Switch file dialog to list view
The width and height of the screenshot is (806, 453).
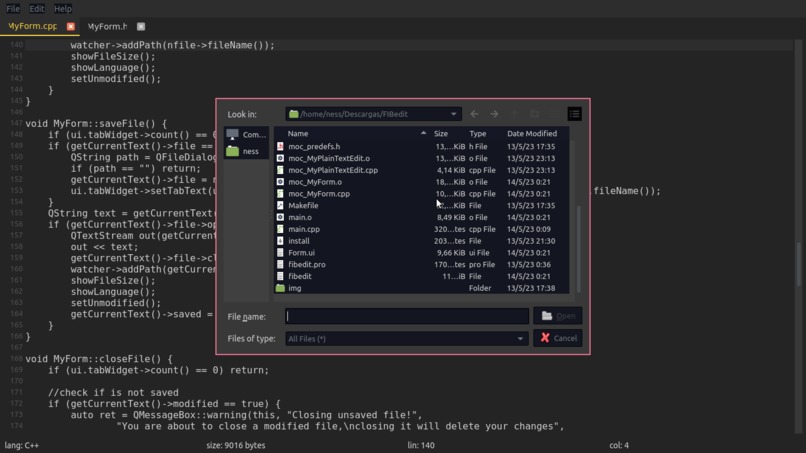click(554, 114)
